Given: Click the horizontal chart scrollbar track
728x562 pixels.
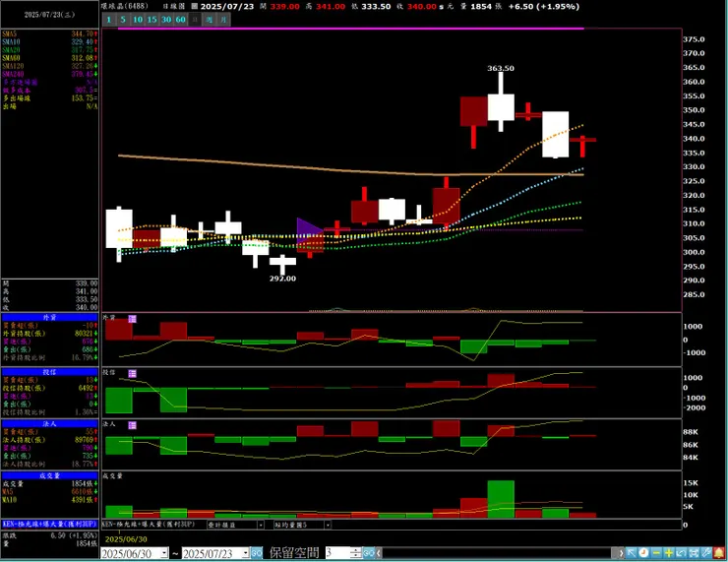Looking at the screenshot, I should coord(497,553).
